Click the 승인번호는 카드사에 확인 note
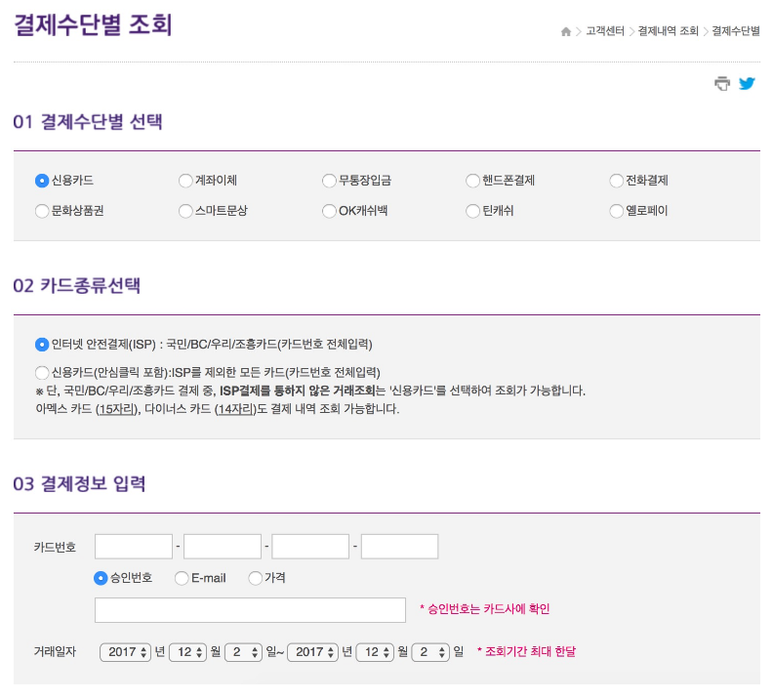 pyautogui.click(x=485, y=609)
